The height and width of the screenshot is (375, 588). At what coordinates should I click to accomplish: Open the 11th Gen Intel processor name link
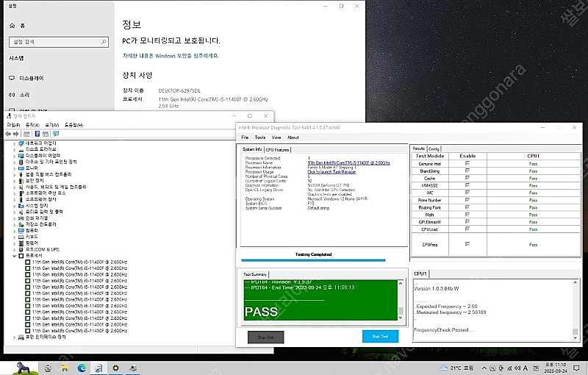(x=348, y=162)
